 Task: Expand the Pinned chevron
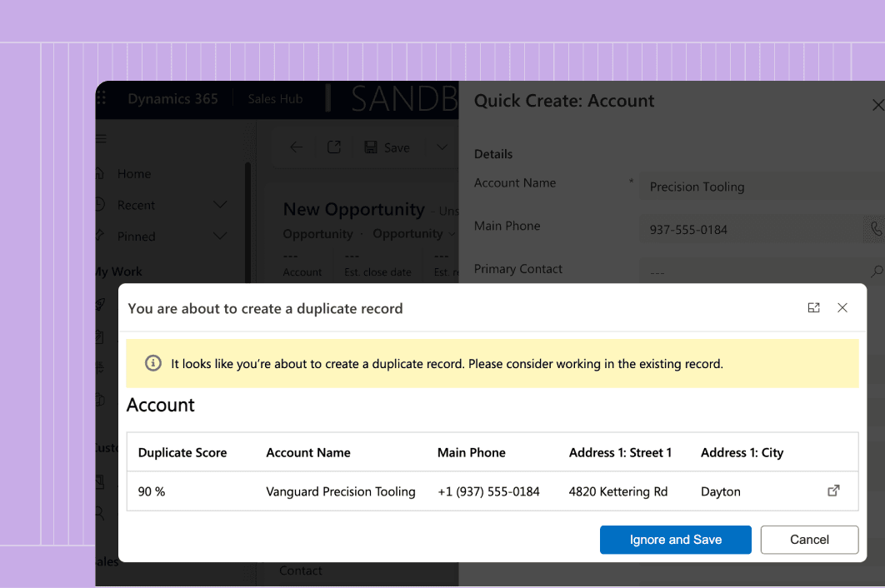tap(220, 236)
